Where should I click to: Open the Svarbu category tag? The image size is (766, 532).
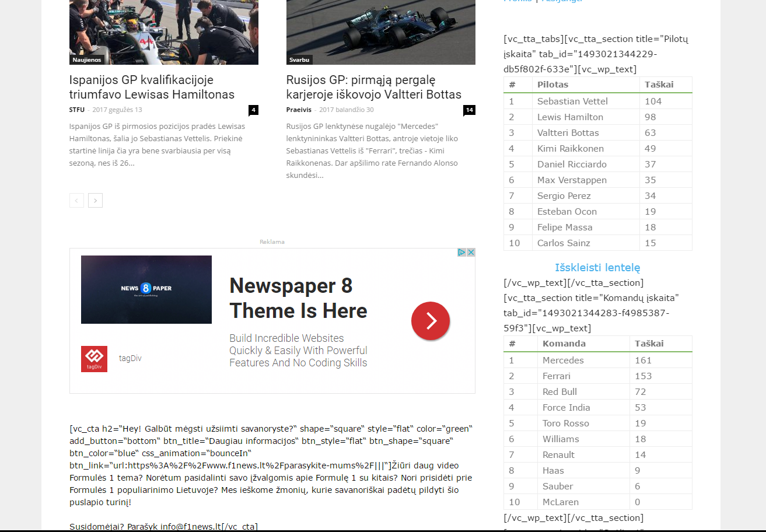(299, 60)
